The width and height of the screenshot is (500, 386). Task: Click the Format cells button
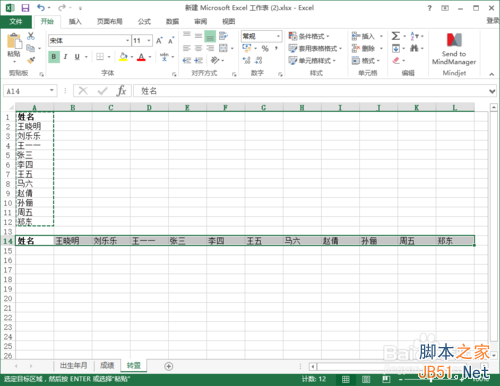pyautogui.click(x=366, y=60)
